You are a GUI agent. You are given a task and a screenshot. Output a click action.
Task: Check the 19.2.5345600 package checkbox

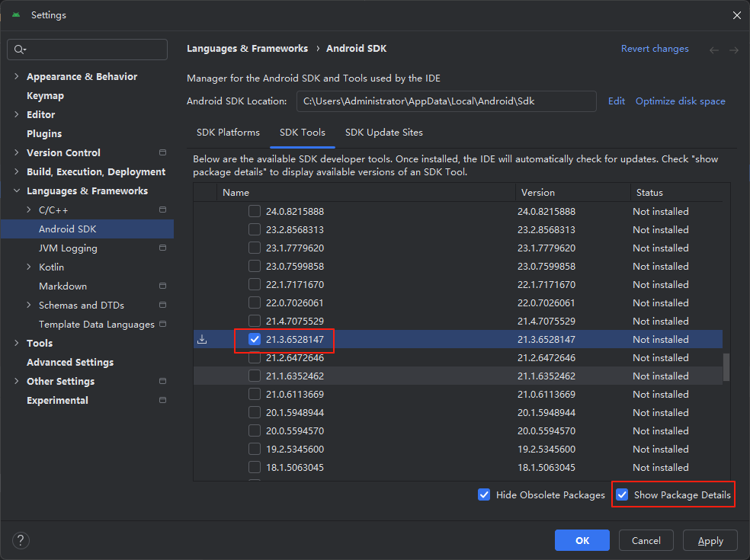(x=255, y=449)
